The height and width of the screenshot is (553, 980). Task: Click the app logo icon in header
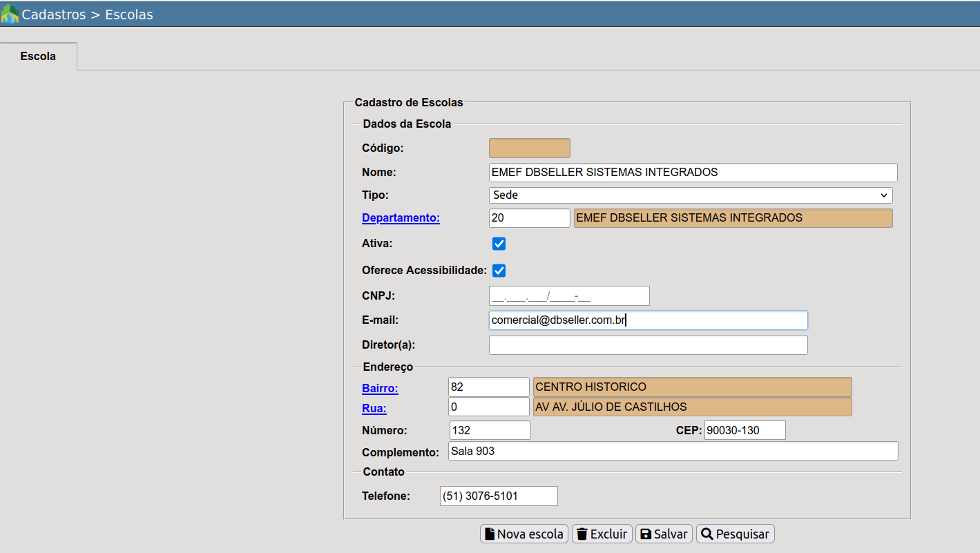click(x=10, y=14)
